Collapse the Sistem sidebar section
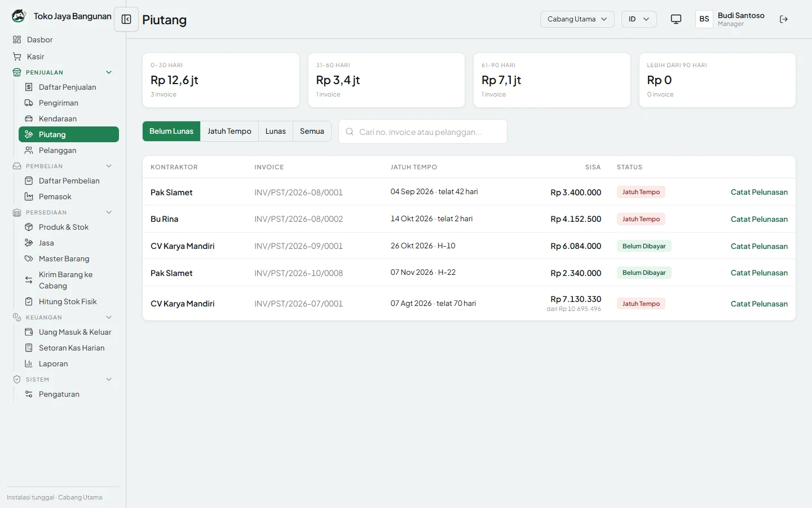 (x=109, y=379)
